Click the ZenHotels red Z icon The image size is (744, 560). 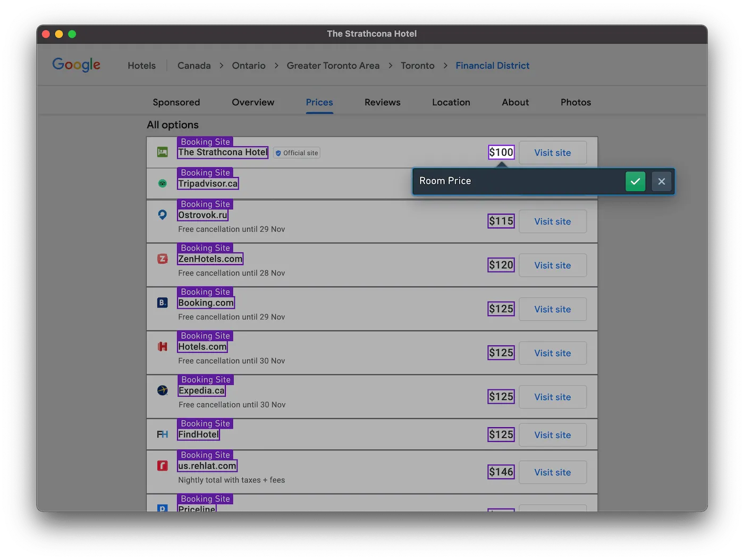coord(163,259)
